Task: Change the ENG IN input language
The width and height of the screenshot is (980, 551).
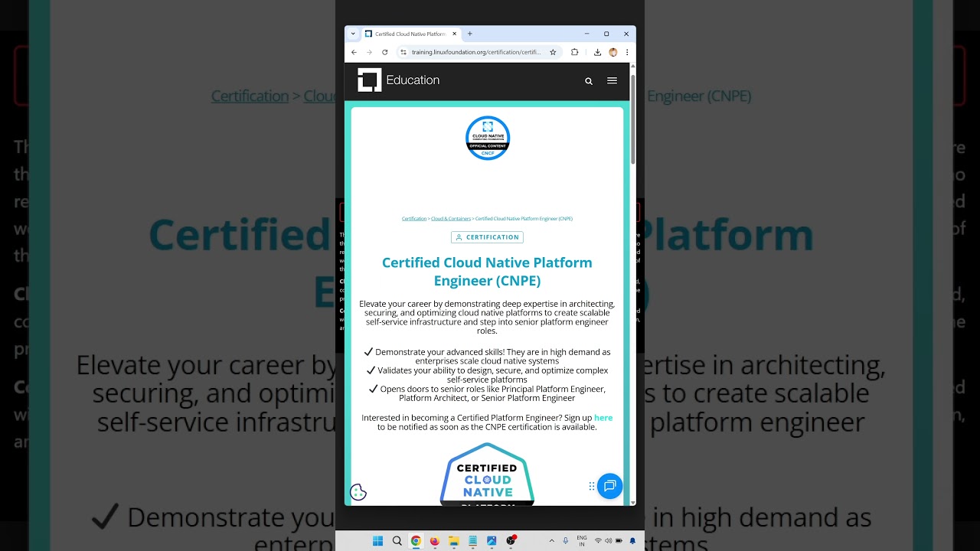Action: pyautogui.click(x=582, y=541)
